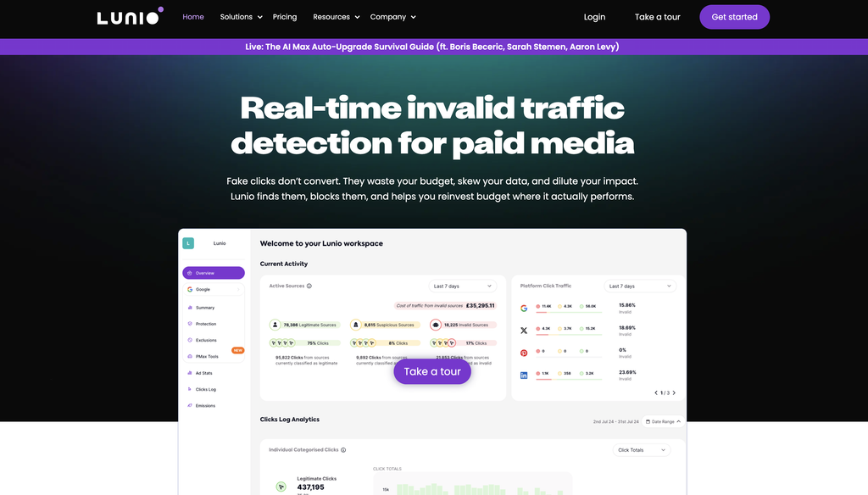Image resolution: width=868 pixels, height=495 pixels.
Task: Click the 23.69% invalid value for LinkedIn
Action: click(627, 373)
